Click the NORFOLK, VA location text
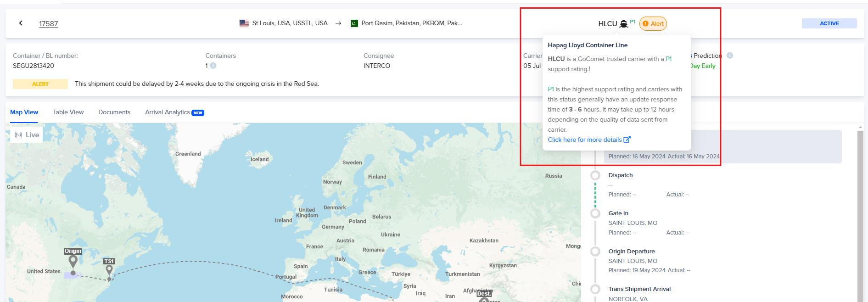The height and width of the screenshot is (302, 868). point(628,299)
